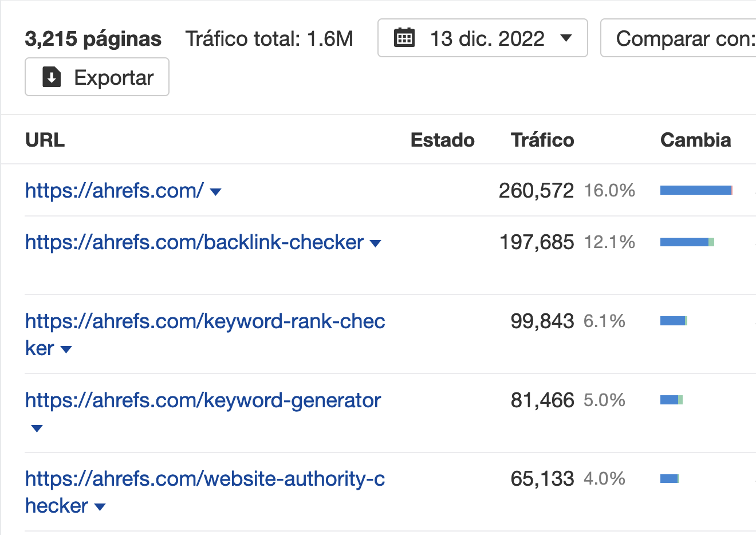Click the Cambia column header
The height and width of the screenshot is (535, 756).
695,140
